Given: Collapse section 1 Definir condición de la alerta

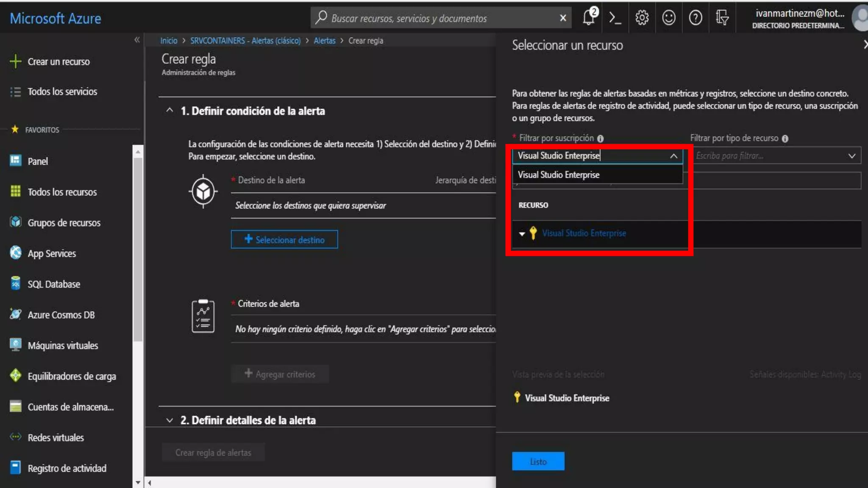Looking at the screenshot, I should [170, 111].
